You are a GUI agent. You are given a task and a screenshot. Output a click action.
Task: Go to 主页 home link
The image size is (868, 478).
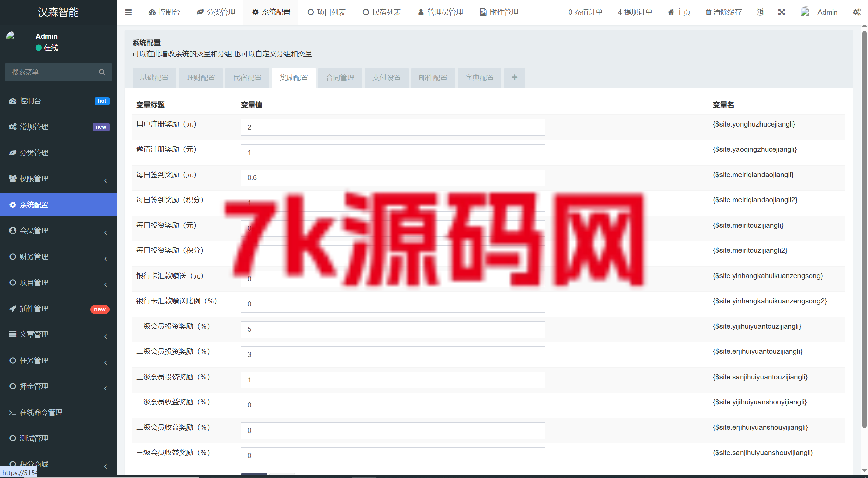[x=679, y=12]
